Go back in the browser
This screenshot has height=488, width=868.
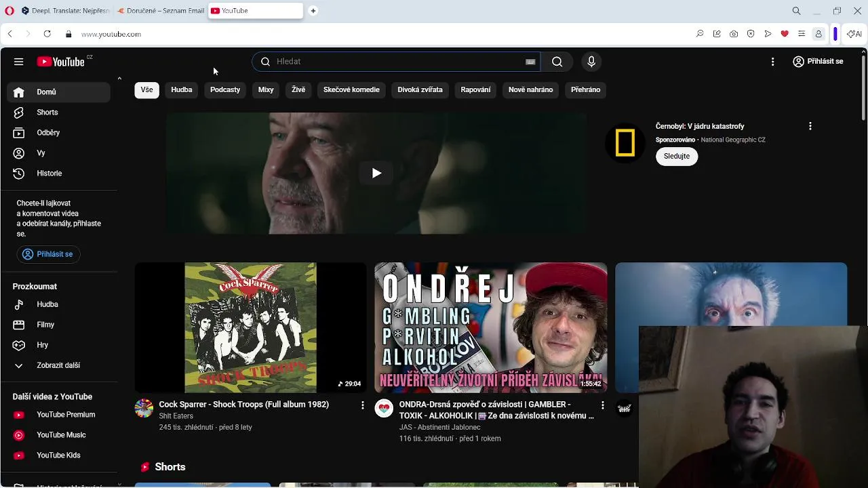click(9, 34)
